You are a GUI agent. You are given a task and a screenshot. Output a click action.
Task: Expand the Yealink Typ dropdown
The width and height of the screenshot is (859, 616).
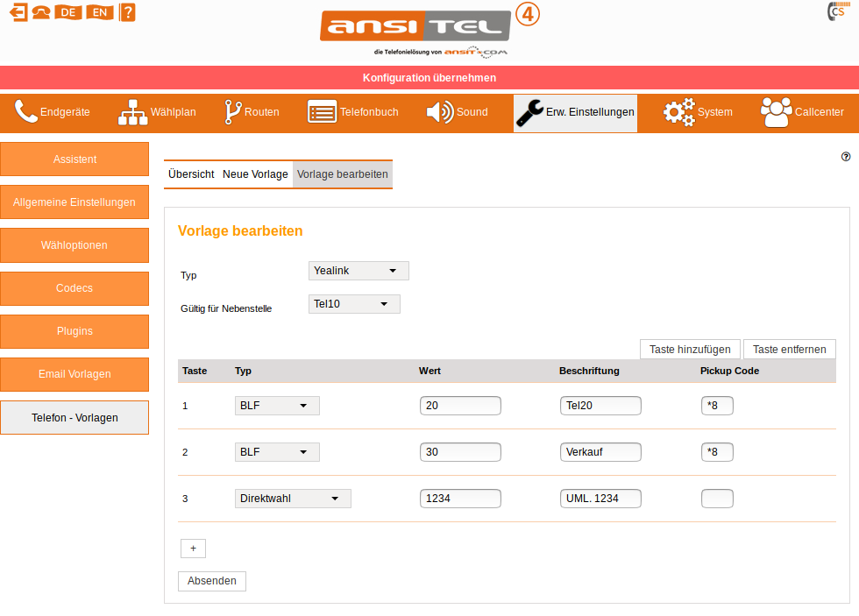(359, 271)
